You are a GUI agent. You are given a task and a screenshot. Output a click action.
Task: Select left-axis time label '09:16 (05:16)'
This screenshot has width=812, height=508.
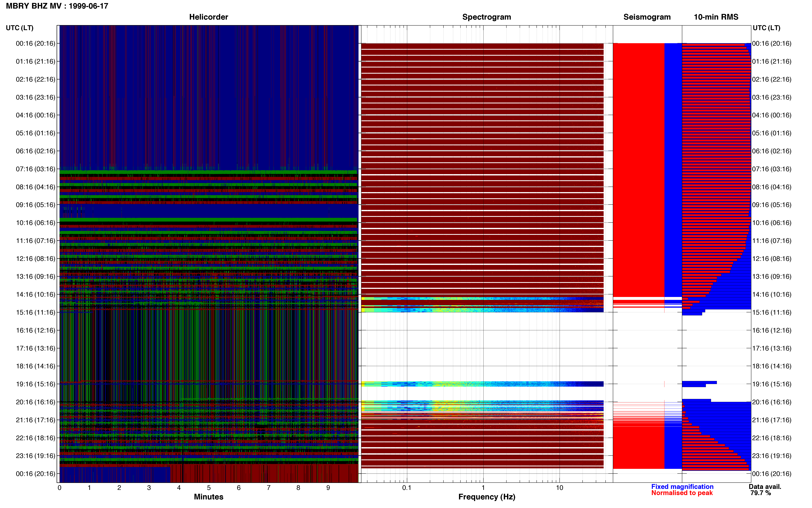tap(36, 205)
